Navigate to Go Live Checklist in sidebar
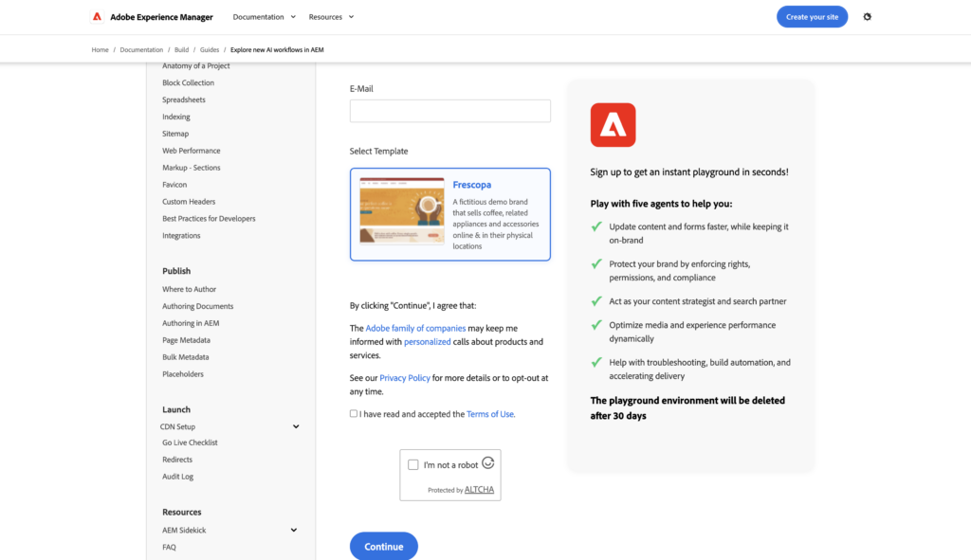 (190, 443)
